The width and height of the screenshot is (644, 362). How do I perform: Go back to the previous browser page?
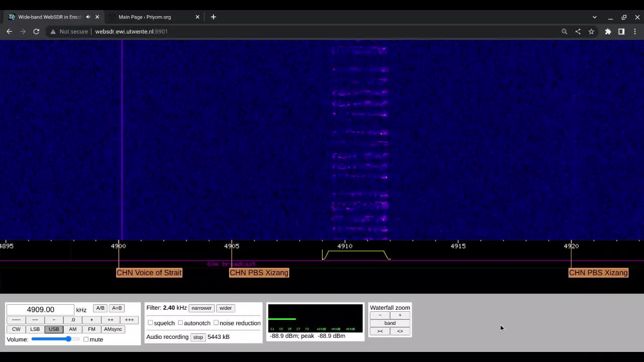click(x=9, y=31)
